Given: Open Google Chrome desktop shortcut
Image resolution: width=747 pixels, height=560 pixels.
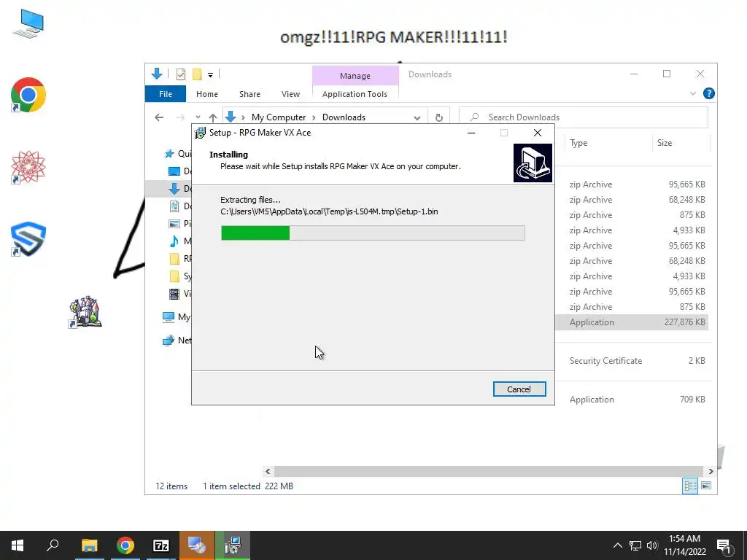Looking at the screenshot, I should pos(28,95).
